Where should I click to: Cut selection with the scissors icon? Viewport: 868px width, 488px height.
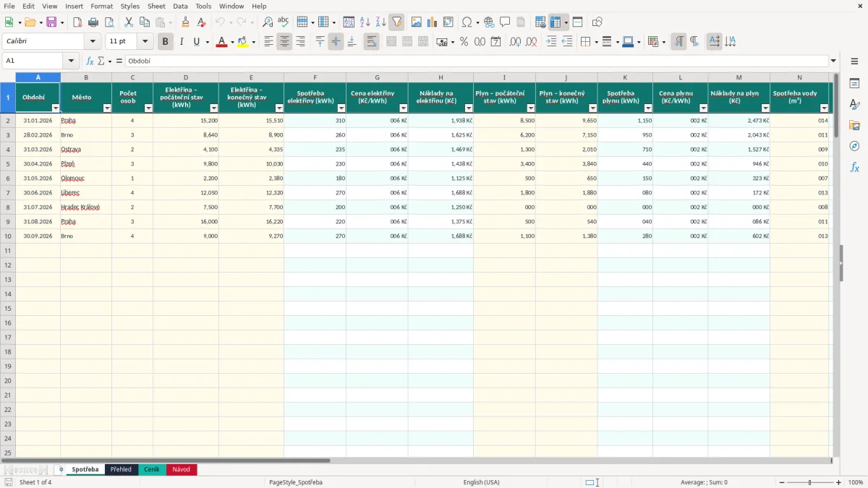128,22
